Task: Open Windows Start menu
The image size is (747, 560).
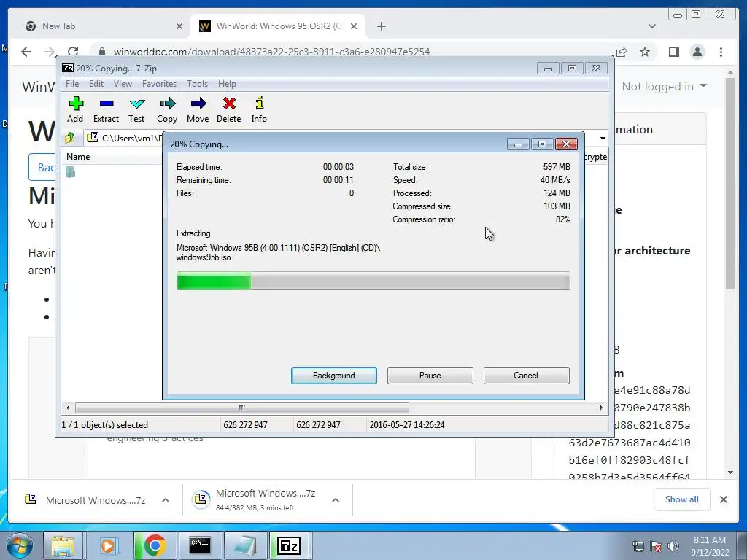Action: point(20,545)
